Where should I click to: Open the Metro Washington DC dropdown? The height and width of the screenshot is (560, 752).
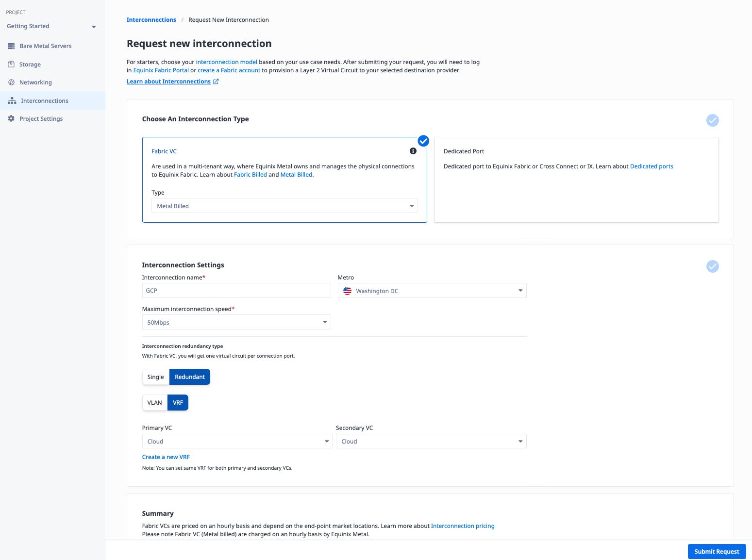tap(432, 291)
